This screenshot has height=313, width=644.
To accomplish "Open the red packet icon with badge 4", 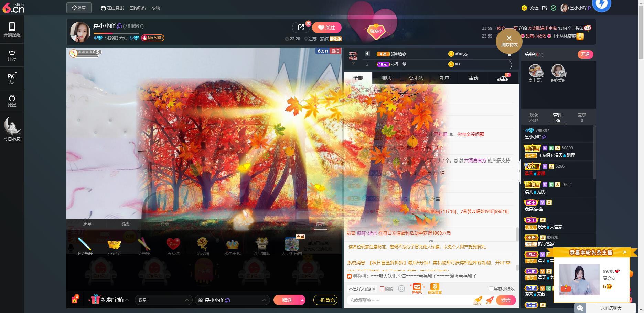I will tap(75, 299).
